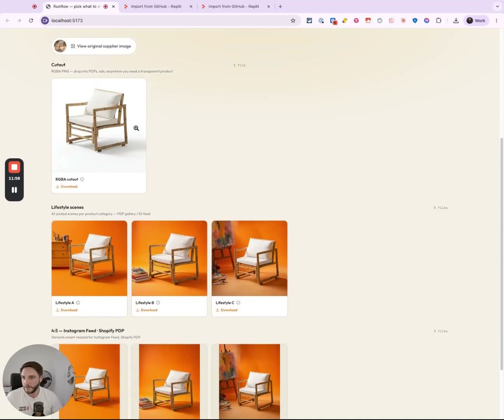Image resolution: width=504 pixels, height=420 pixels.
Task: Click the zoom magnifier on the cutout image
Action: [136, 128]
